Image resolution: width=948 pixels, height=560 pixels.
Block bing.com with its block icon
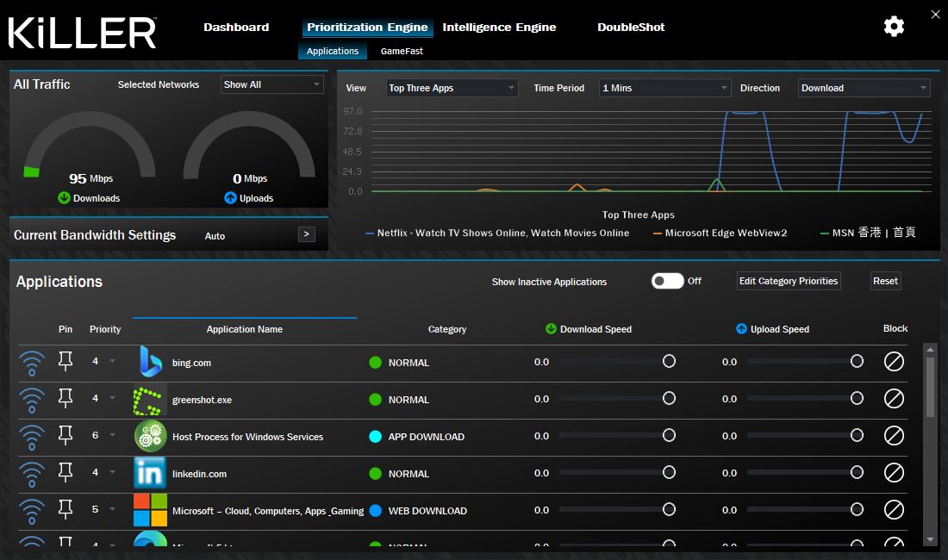(894, 361)
